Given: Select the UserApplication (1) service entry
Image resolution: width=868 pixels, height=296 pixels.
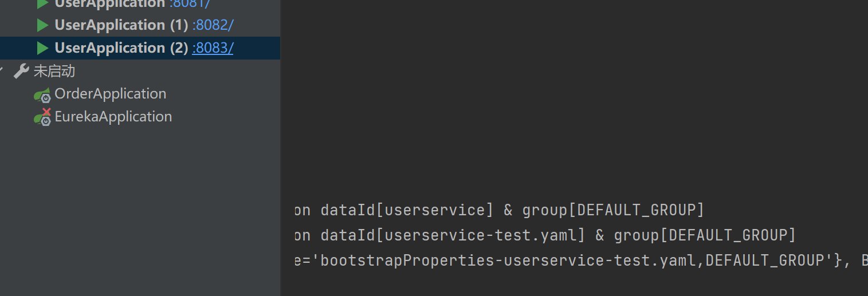Looking at the screenshot, I should pos(121,25).
